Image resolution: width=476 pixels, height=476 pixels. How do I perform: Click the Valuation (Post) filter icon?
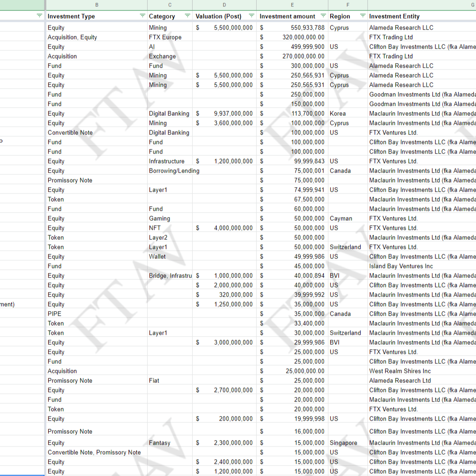click(252, 16)
